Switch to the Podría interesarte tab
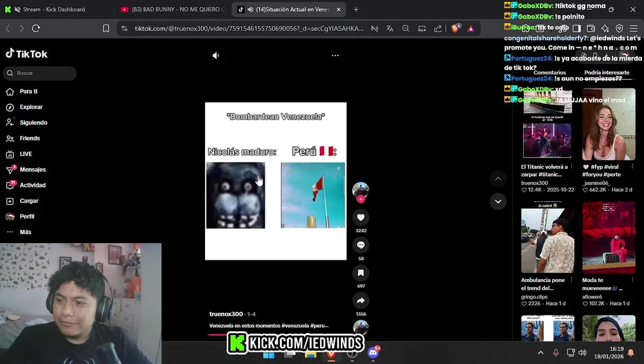This screenshot has width=644, height=364. click(607, 73)
